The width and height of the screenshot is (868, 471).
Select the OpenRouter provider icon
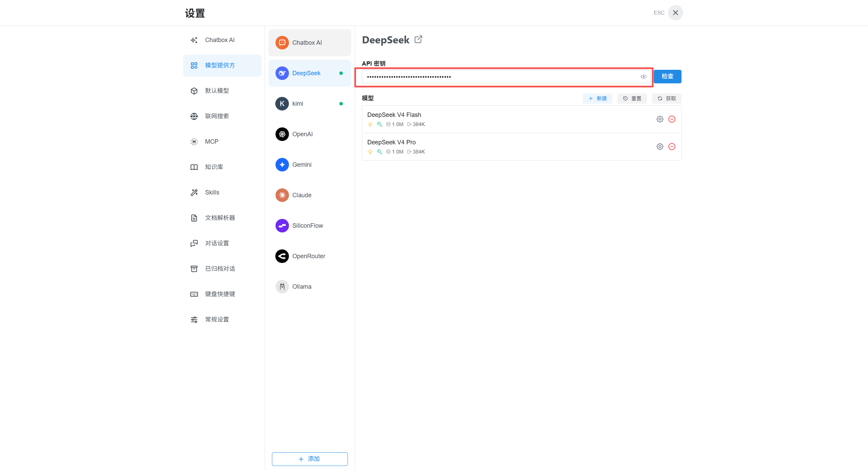pos(282,256)
